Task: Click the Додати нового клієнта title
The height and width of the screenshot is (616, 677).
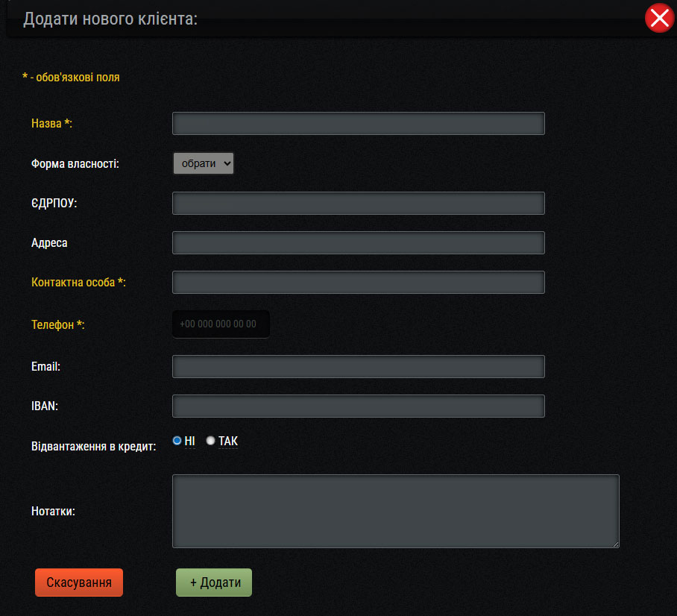Action: (x=110, y=19)
